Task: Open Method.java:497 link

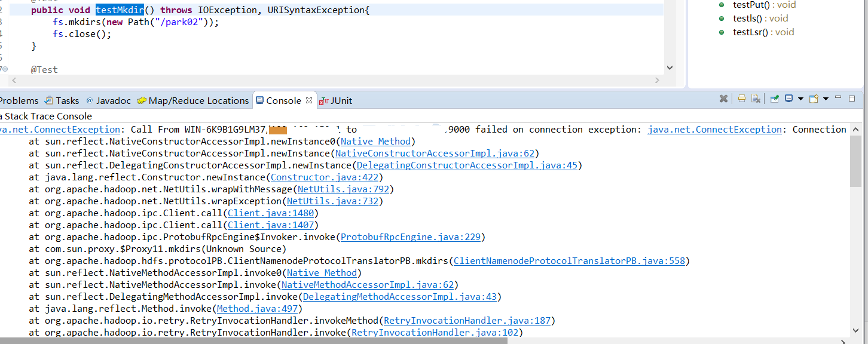Action: [257, 309]
